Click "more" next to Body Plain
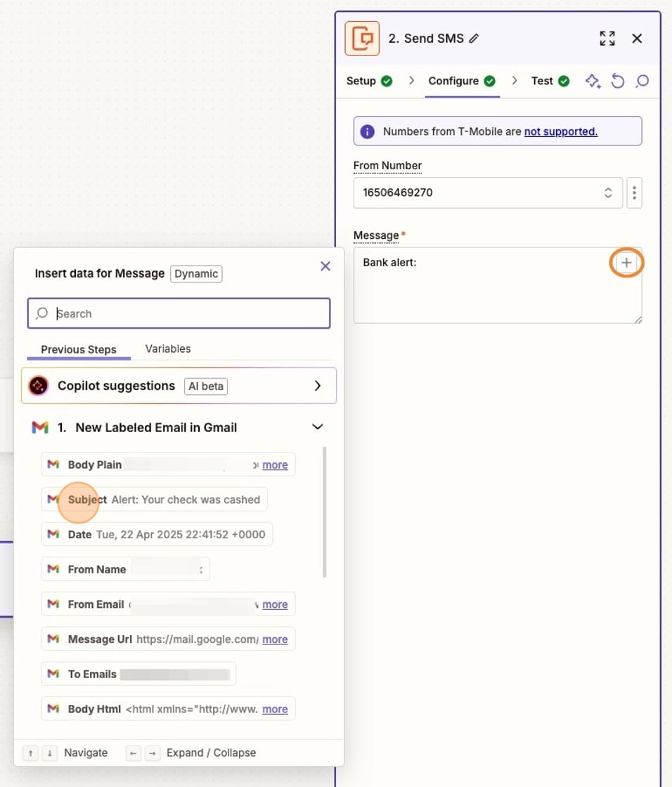 point(275,464)
